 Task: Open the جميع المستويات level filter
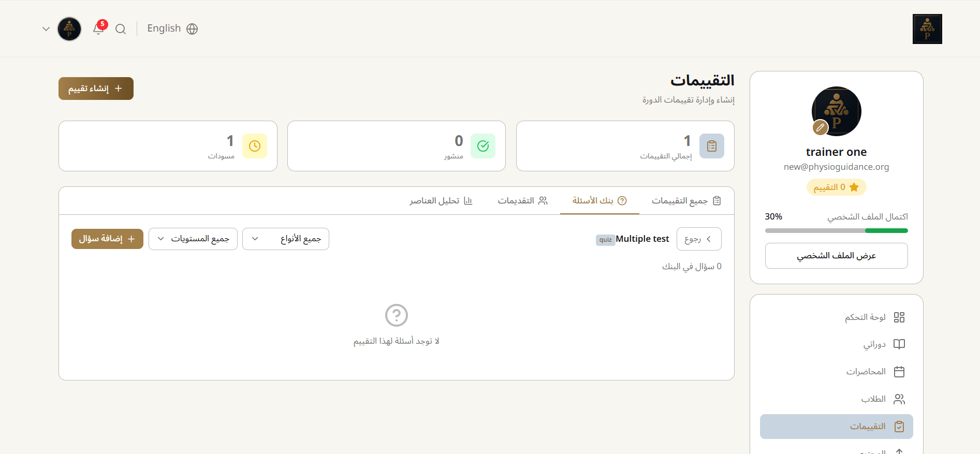[x=193, y=239]
